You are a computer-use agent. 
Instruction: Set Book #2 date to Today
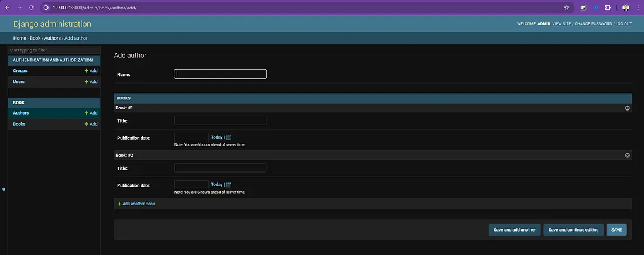(217, 184)
